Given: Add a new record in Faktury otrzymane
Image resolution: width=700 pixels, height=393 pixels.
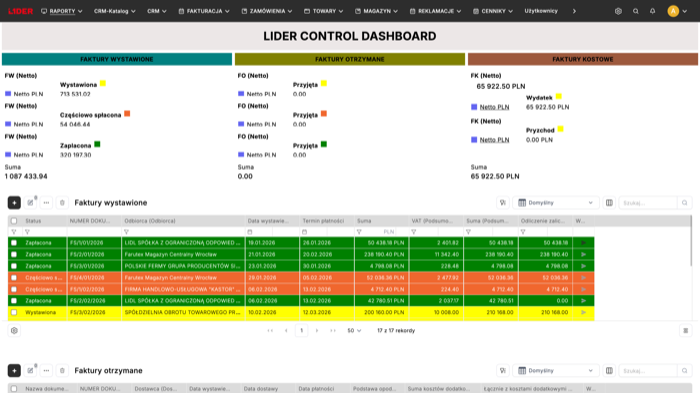Looking at the screenshot, I should point(14,371).
